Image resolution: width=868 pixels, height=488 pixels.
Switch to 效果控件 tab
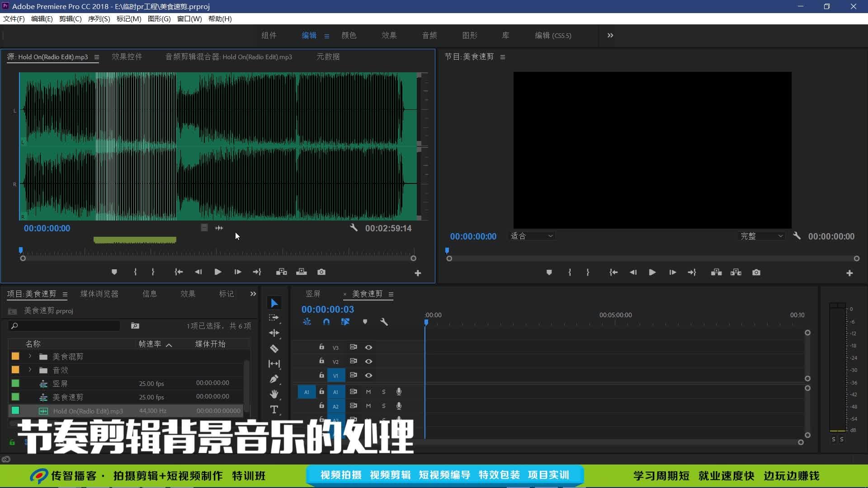[127, 56]
